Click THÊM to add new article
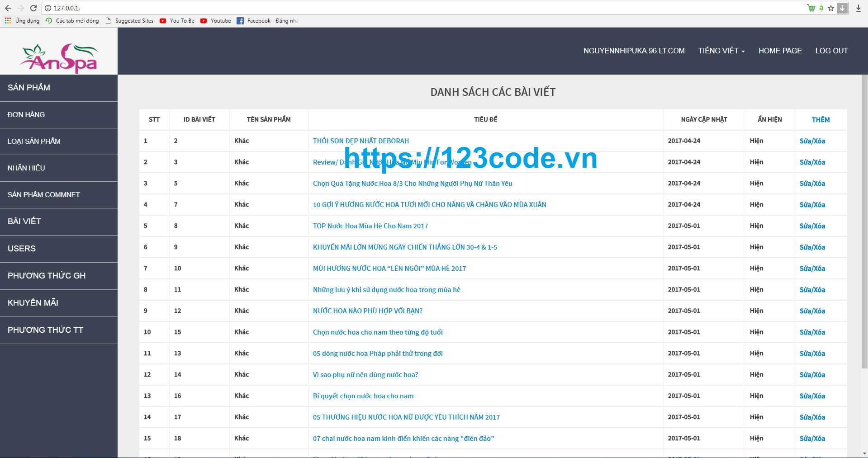 (821, 119)
